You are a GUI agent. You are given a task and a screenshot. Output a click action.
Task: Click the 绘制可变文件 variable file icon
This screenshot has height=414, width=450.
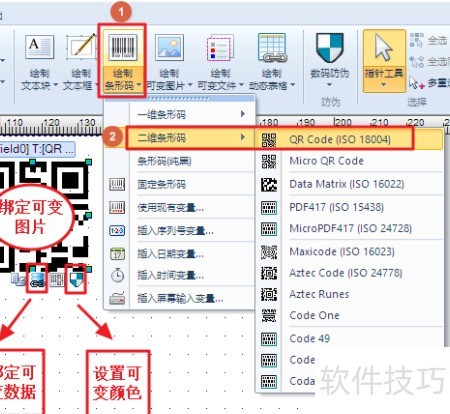(220, 47)
